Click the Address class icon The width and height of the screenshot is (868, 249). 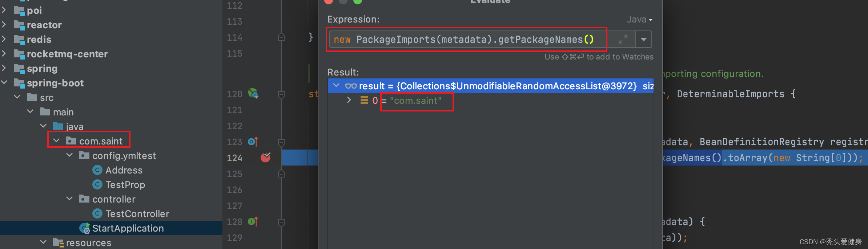[x=97, y=170]
